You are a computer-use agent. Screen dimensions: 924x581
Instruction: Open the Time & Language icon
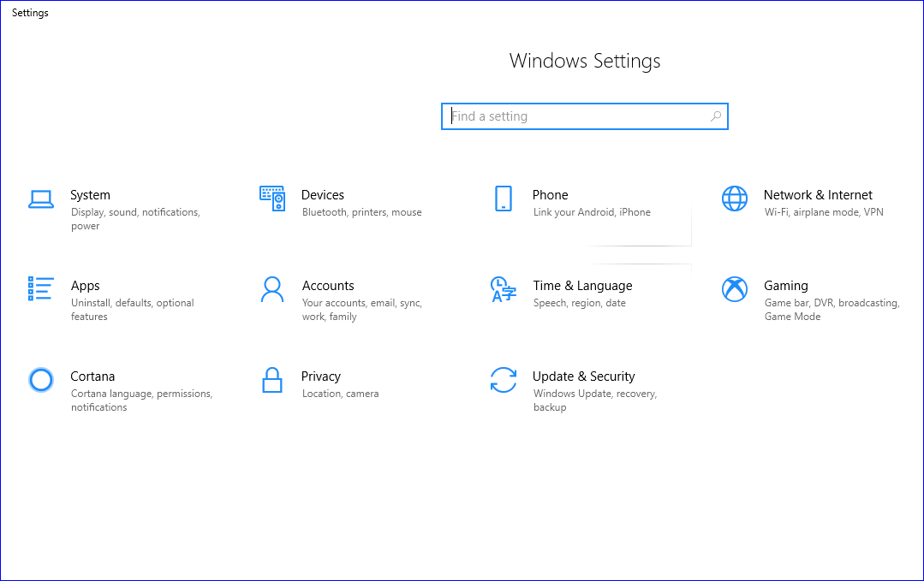coord(504,289)
